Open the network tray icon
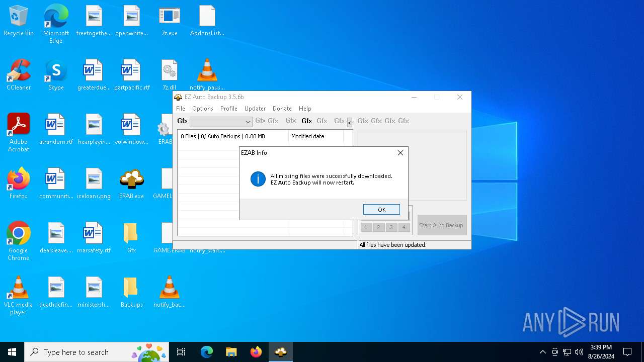The width and height of the screenshot is (644, 362). click(567, 352)
